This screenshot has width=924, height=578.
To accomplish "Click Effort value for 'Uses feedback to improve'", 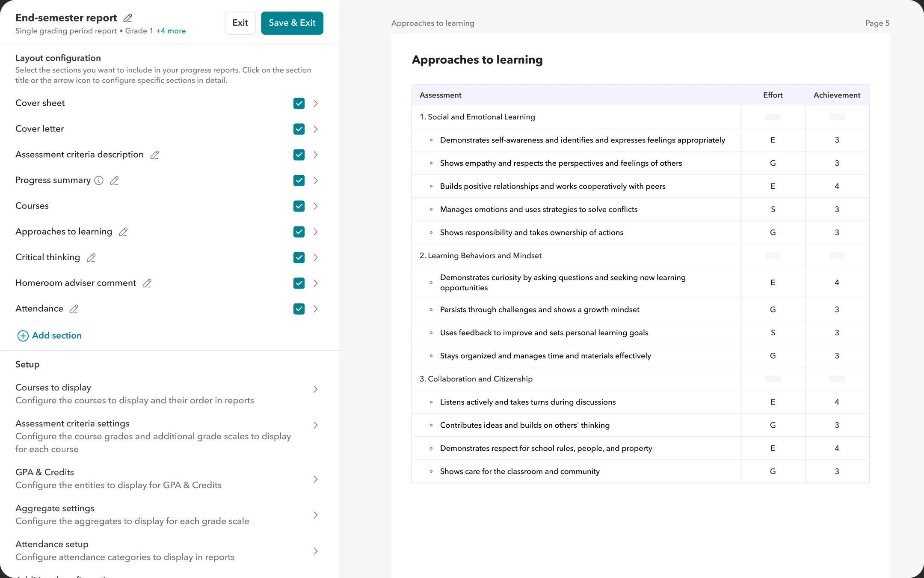I will pyautogui.click(x=773, y=333).
